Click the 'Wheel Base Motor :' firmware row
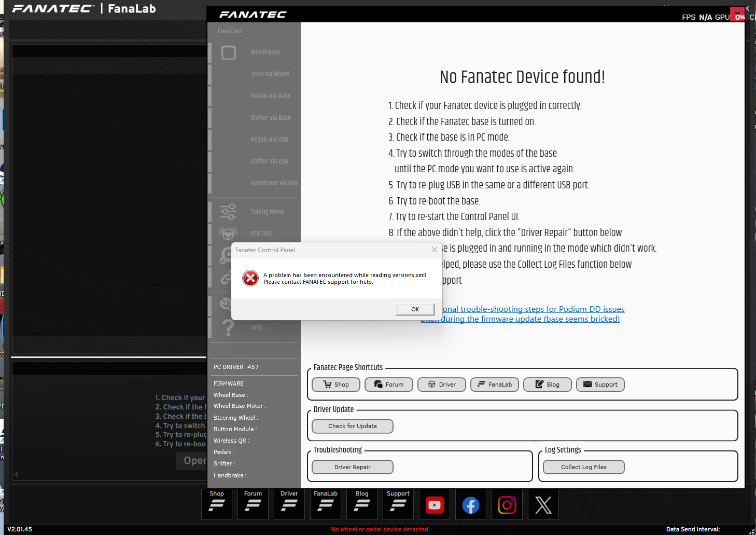Viewport: 756px width, 535px height. click(240, 406)
